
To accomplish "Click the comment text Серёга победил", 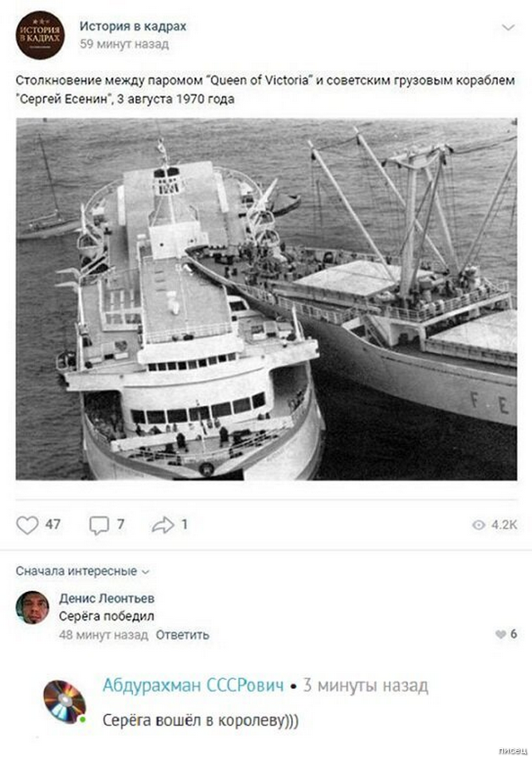I will (106, 616).
